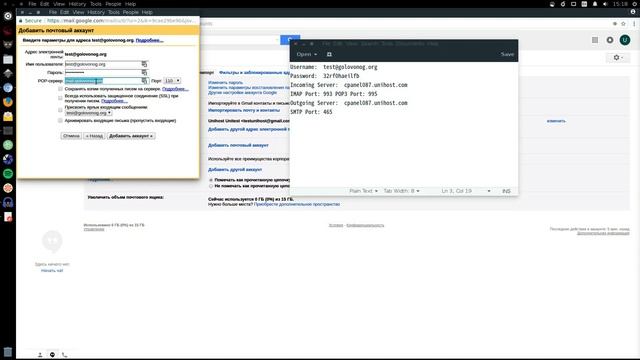The image size is (640, 360).
Task: Click the INS indicator in editor status bar
Action: pos(506,191)
